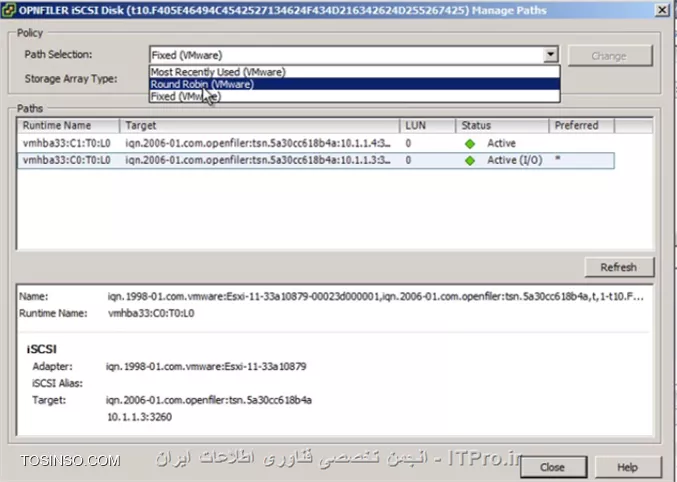Open the Path Selection dropdown arrow
This screenshot has height=482, width=677.
coord(550,55)
